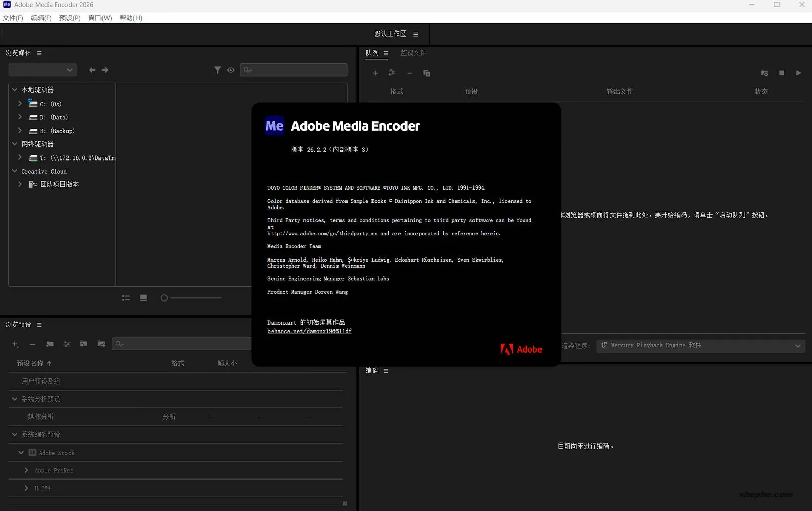Image resolution: width=812 pixels, height=511 pixels.
Task: Start the queue with play button
Action: pos(799,73)
